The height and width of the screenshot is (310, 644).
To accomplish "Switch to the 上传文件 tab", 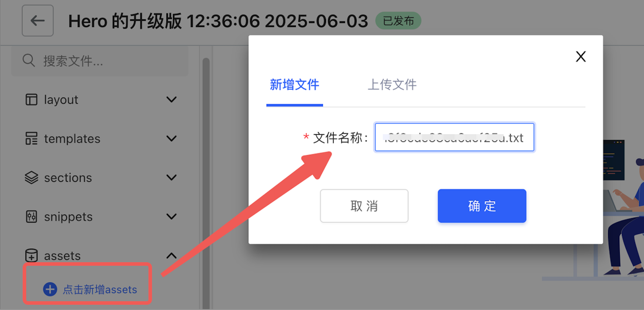I will click(x=392, y=85).
